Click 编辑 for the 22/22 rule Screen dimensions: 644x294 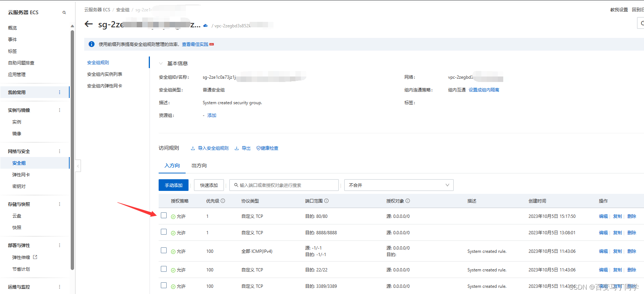[604, 270]
